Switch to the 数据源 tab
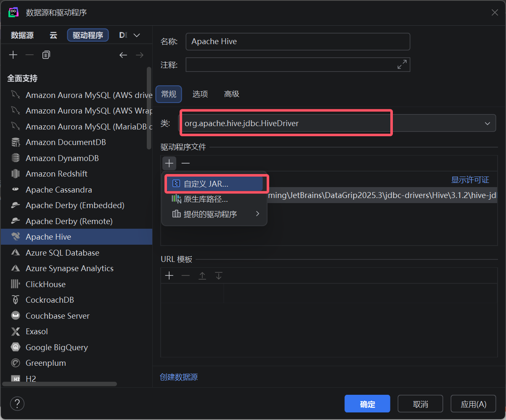This screenshot has width=506, height=420. coord(22,35)
